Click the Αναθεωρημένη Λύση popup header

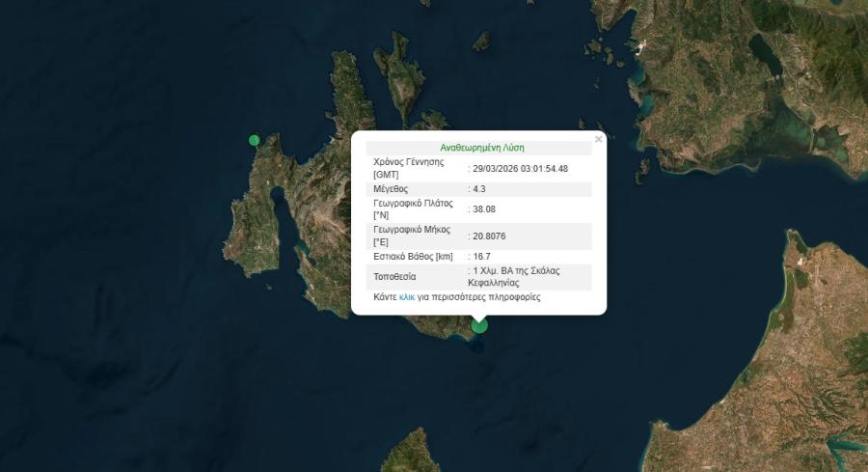coord(481,148)
